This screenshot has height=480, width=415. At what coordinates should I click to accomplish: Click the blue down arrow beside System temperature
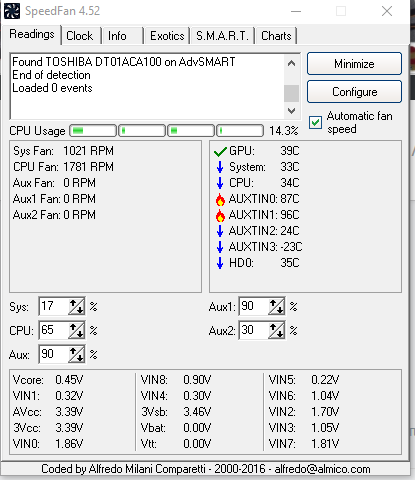[220, 167]
